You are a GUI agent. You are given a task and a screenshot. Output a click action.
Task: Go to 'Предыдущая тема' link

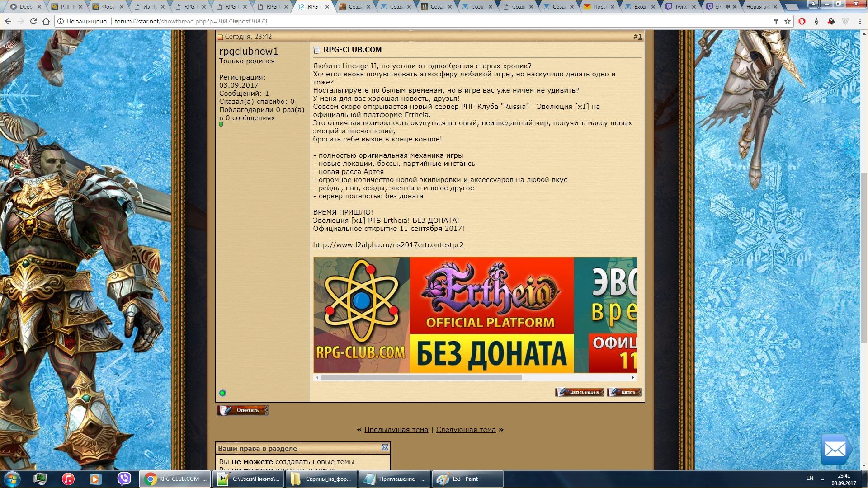pos(396,430)
